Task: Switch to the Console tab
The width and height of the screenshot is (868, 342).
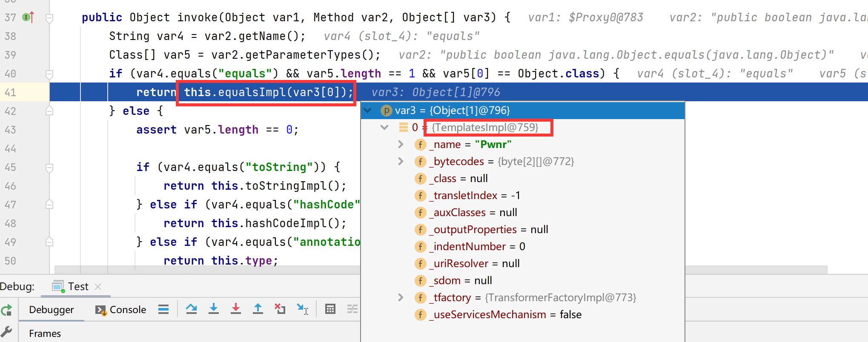Action: (x=121, y=310)
